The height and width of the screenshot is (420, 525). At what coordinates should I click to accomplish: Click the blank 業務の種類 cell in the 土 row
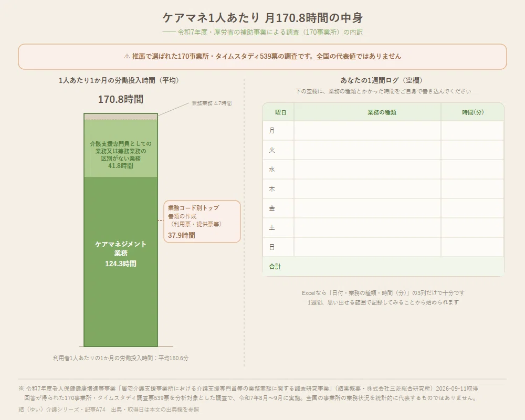click(367, 228)
